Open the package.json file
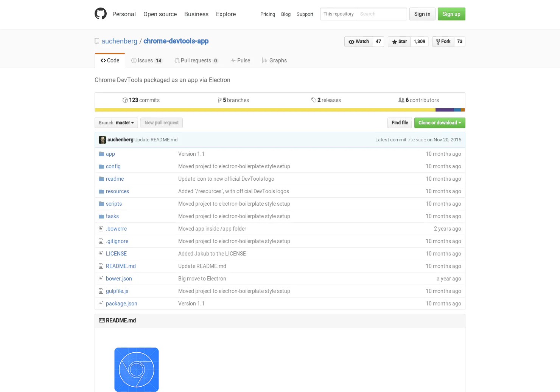 pyautogui.click(x=121, y=304)
